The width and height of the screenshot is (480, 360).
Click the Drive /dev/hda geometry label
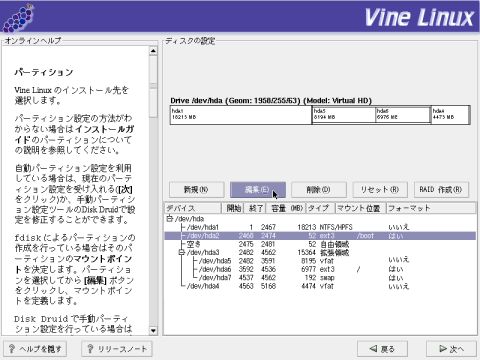[271, 101]
